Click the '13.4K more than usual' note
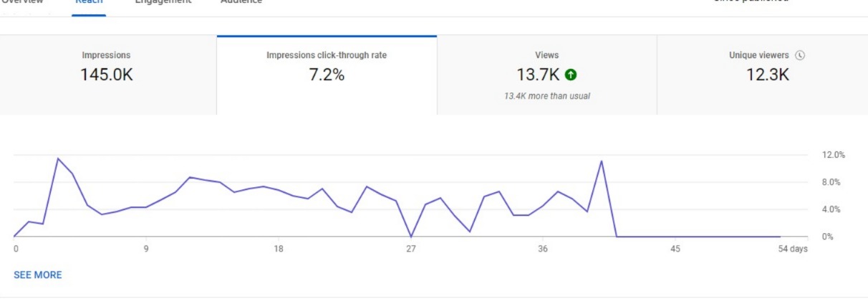Viewport: 868px width, 304px height. click(x=546, y=96)
